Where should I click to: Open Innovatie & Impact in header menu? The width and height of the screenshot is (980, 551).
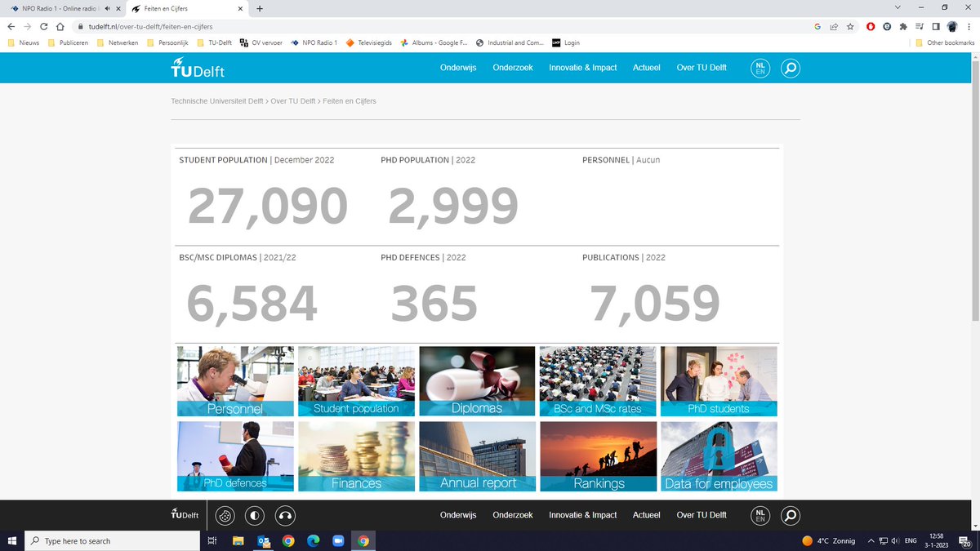point(583,68)
